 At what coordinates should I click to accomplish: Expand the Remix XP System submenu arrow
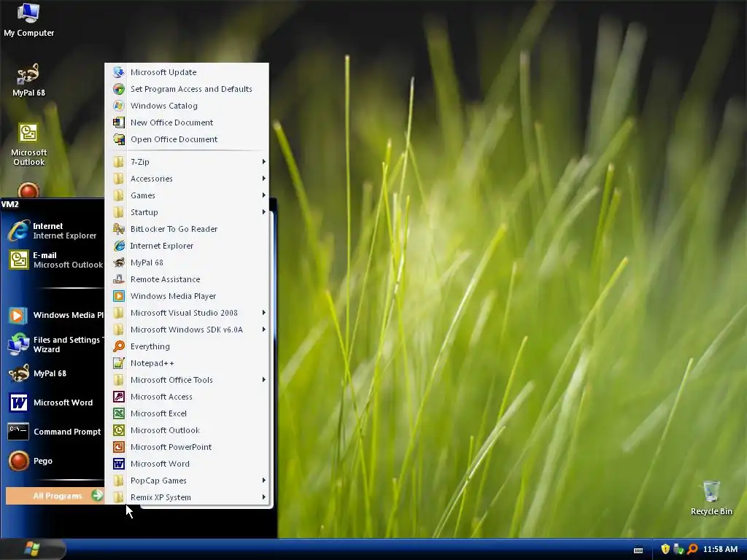pyautogui.click(x=263, y=497)
